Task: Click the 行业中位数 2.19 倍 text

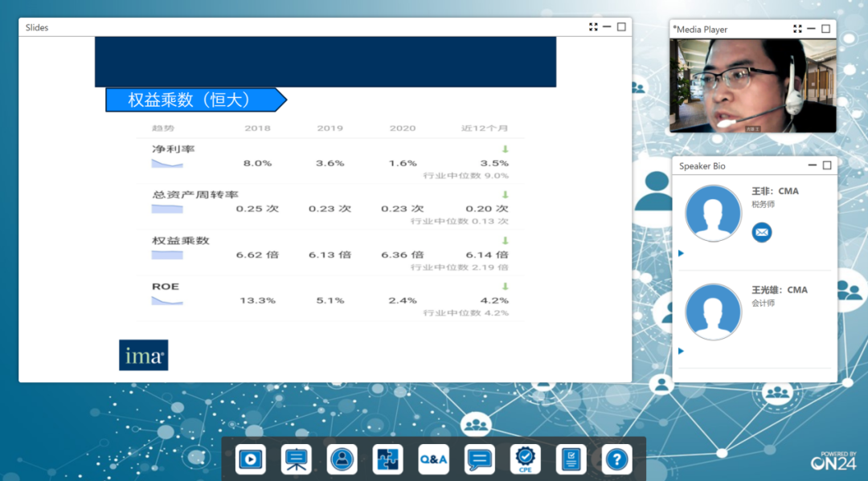Action: pos(460,267)
